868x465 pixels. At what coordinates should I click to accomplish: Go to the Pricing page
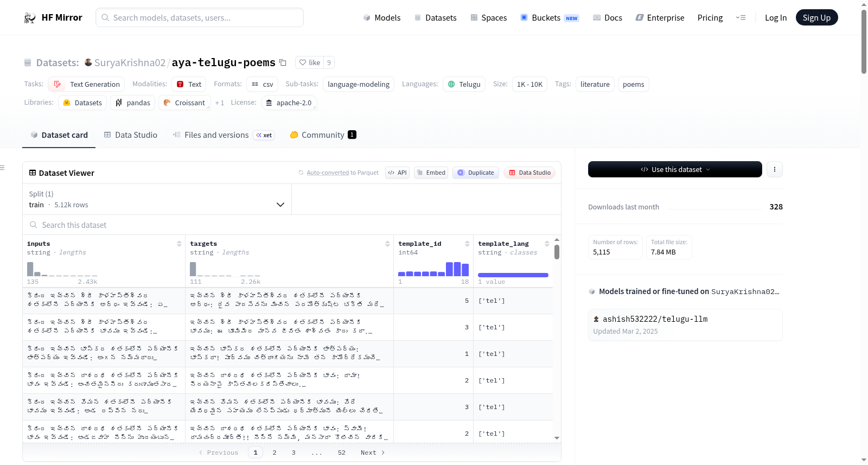pos(710,18)
